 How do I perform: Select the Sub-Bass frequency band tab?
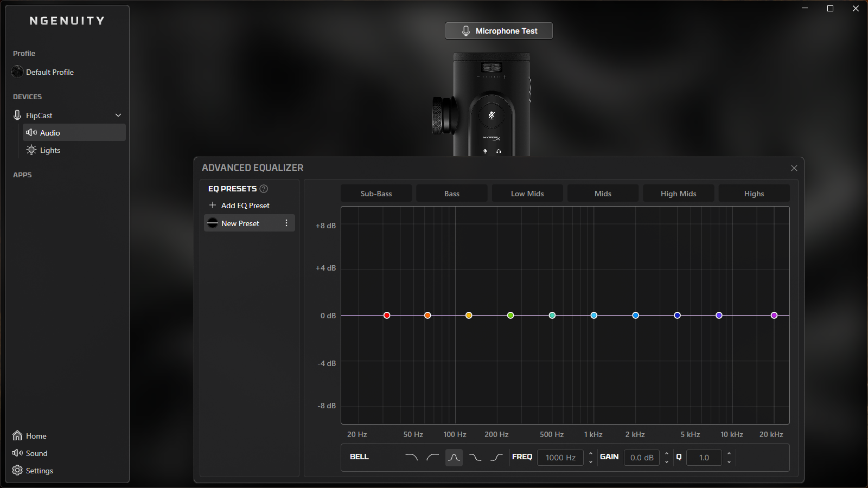376,194
